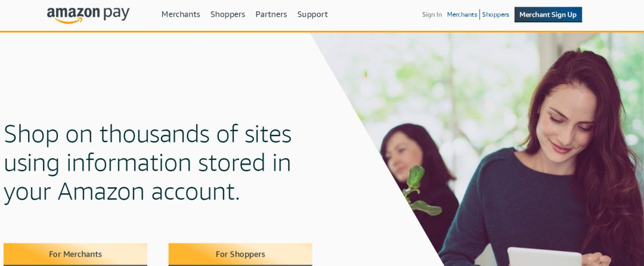Screen dimensions: 644x266
Task: Click the 'using information stored in' text line
Action: (x=147, y=163)
